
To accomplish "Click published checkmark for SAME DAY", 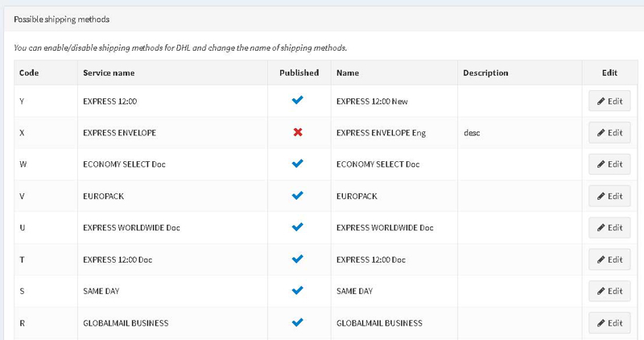I will tap(298, 291).
